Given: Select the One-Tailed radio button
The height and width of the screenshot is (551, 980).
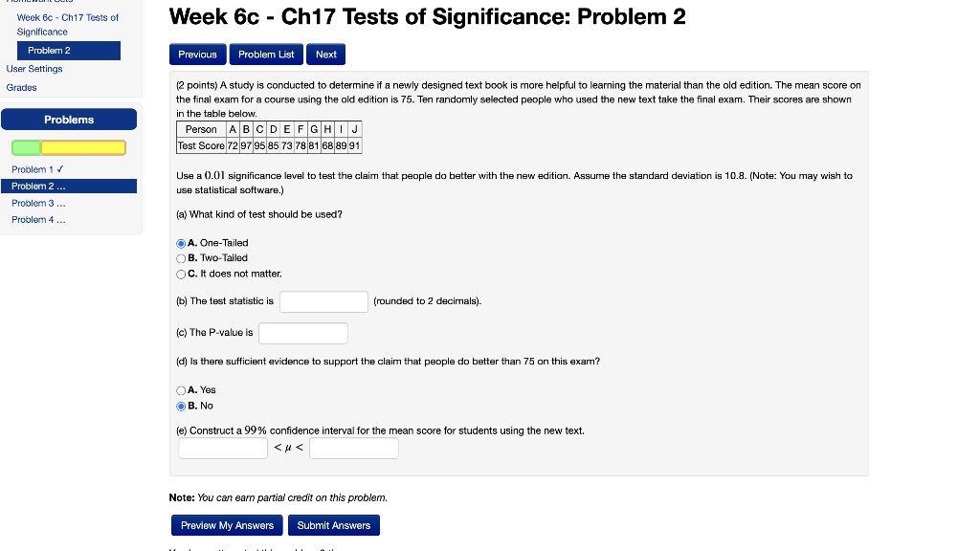Looking at the screenshot, I should click(x=180, y=243).
